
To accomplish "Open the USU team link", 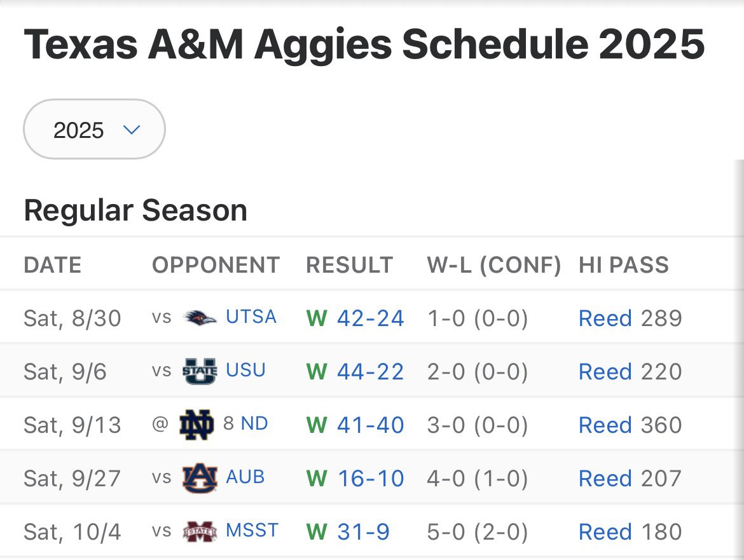I will (x=246, y=371).
